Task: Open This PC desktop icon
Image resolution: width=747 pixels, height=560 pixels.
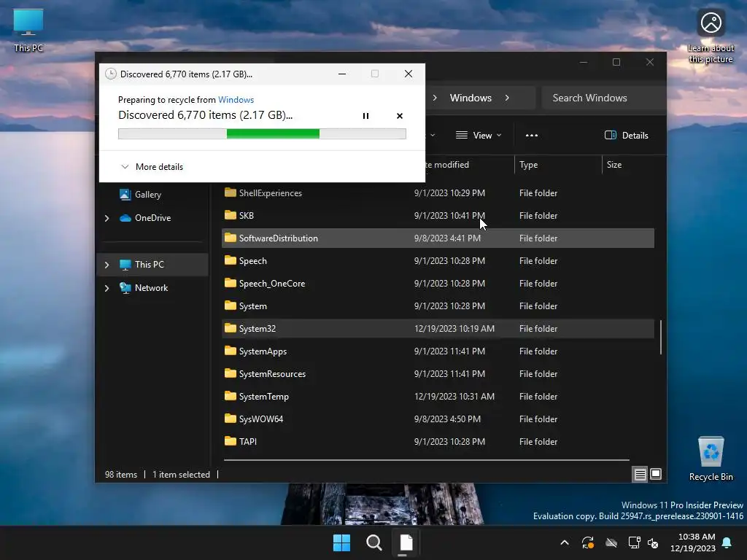Action: [28, 31]
